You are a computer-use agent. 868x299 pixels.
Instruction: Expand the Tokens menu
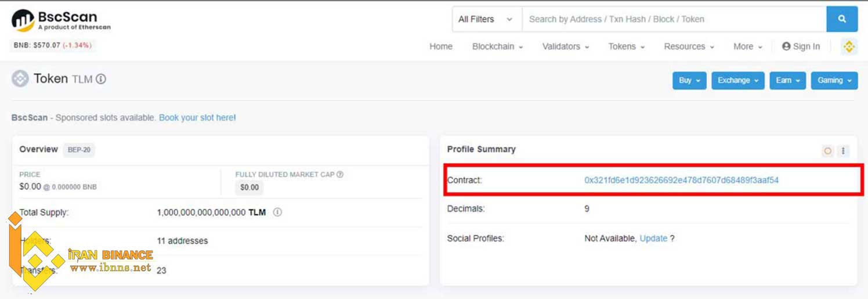tap(627, 46)
